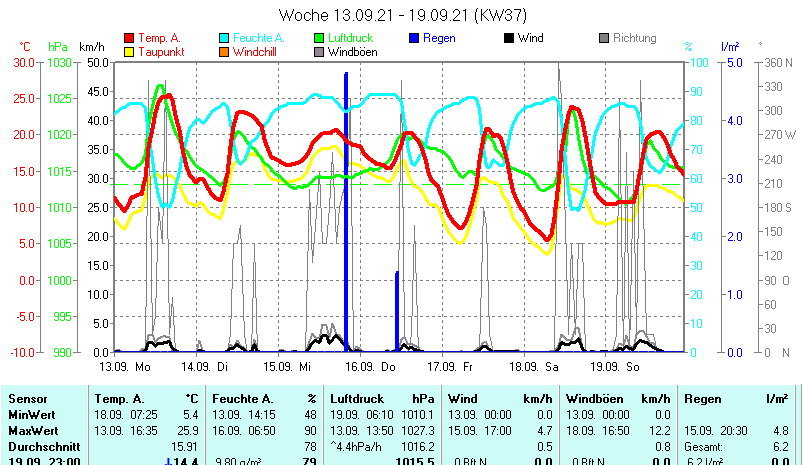Select the 16.09. Do date label
Screen dimensions: 810x465
(373, 367)
